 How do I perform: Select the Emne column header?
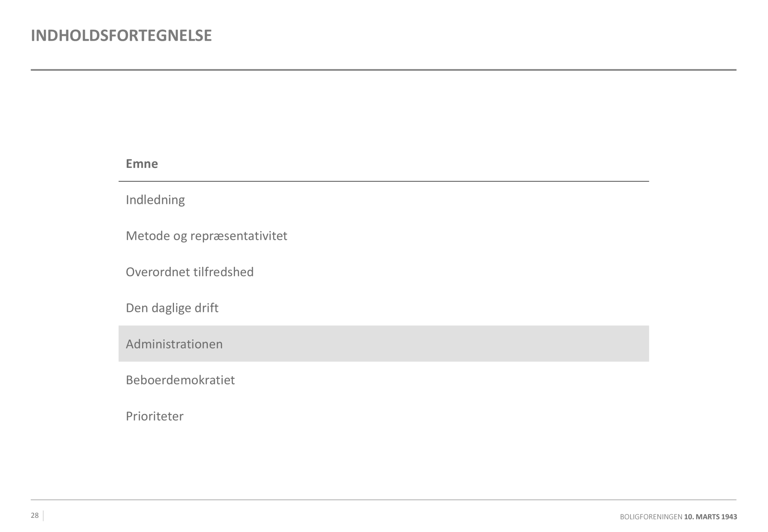pos(142,164)
